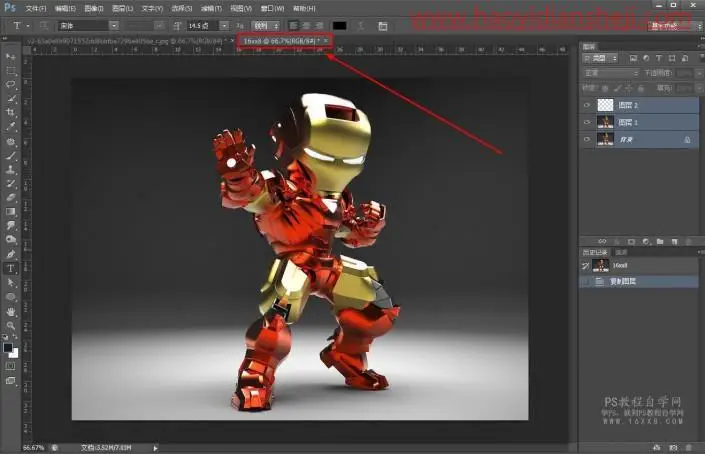Open the font size dropdown
Viewport: 705px width, 454px height.
pyautogui.click(x=224, y=26)
